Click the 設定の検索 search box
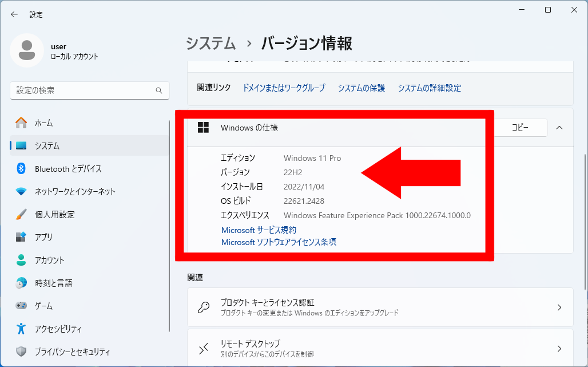 (83, 90)
